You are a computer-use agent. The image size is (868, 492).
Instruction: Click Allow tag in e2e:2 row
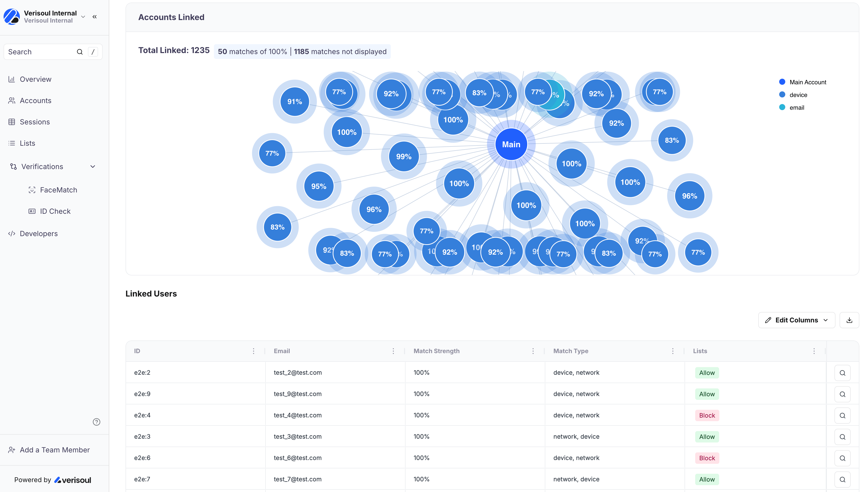point(707,373)
